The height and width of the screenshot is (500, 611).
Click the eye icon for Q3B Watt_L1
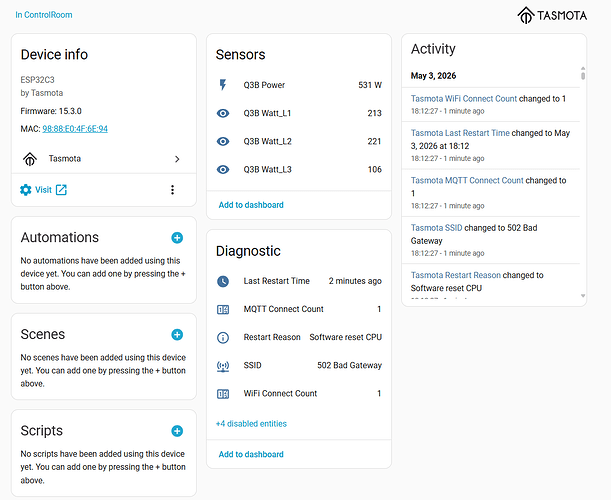[223, 113]
